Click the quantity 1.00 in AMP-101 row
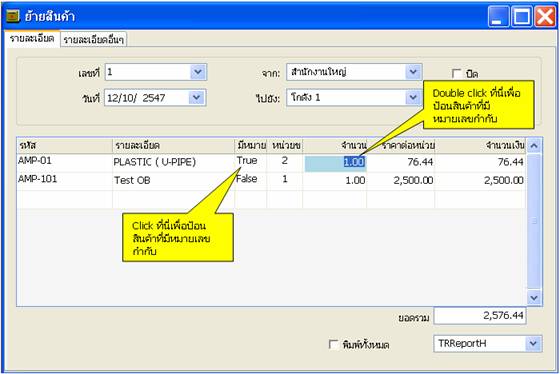 (335, 181)
